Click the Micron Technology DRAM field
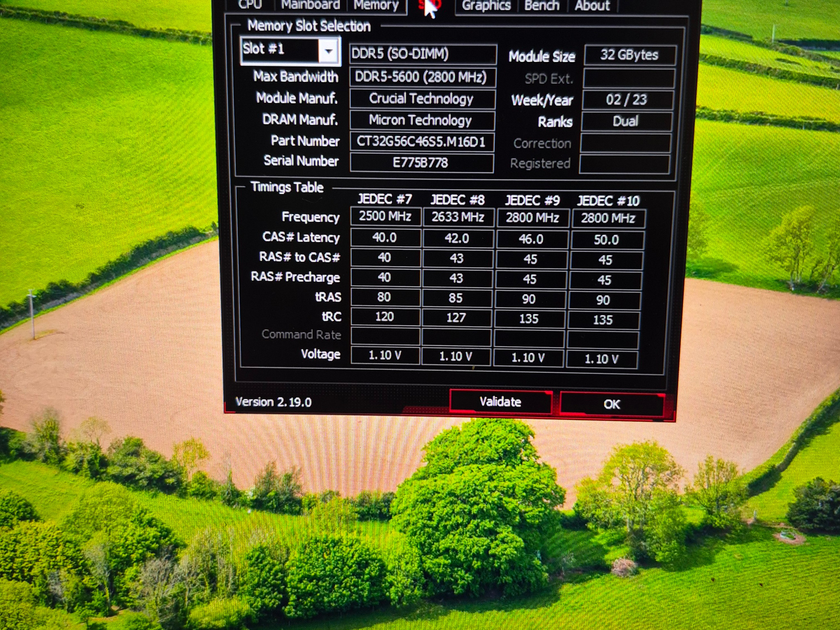The width and height of the screenshot is (840, 630). [x=422, y=120]
